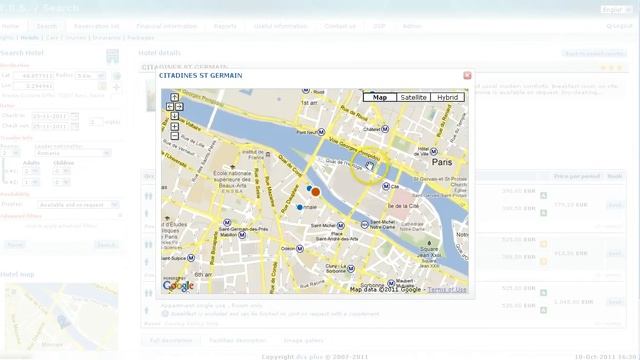Click the Saint-Germain-des-Prés metro icon

pyautogui.click(x=227, y=223)
